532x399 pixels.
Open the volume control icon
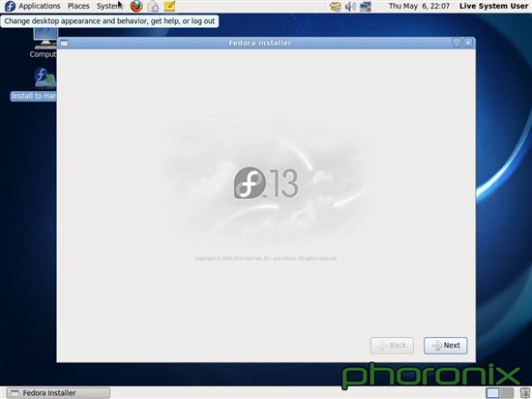(350, 7)
